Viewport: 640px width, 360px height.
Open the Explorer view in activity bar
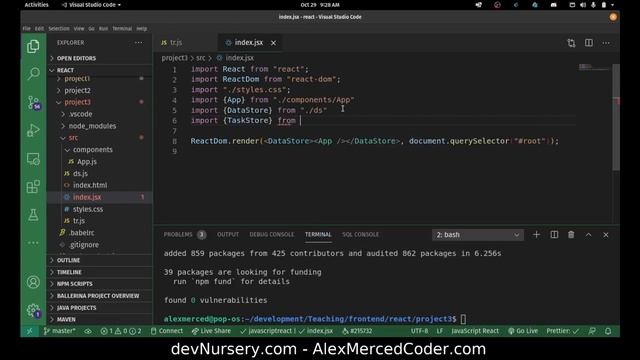click(x=33, y=47)
